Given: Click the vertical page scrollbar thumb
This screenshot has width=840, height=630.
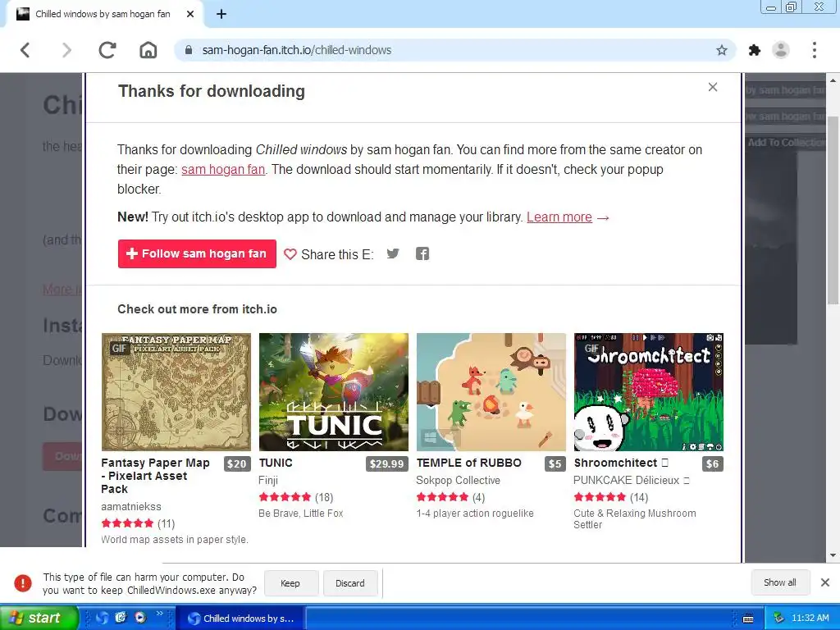Looking at the screenshot, I should (x=833, y=210).
